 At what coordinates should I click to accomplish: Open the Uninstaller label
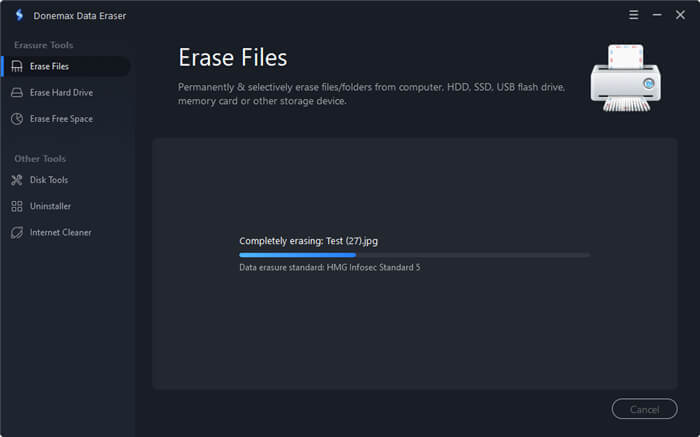pos(50,206)
